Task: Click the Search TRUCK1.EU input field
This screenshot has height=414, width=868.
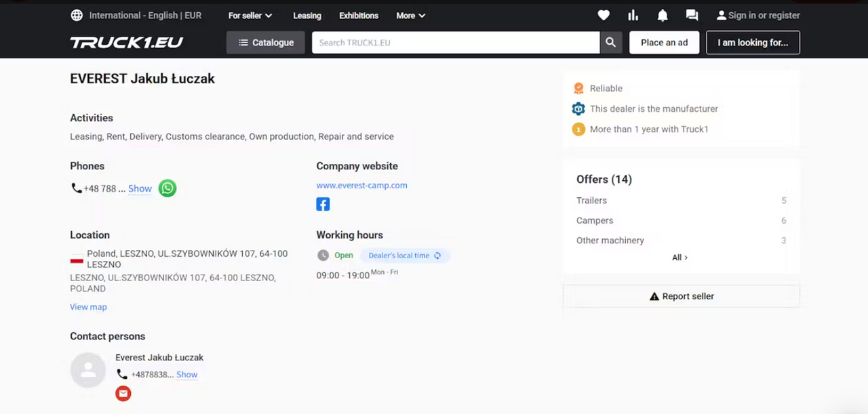Action: 456,42
